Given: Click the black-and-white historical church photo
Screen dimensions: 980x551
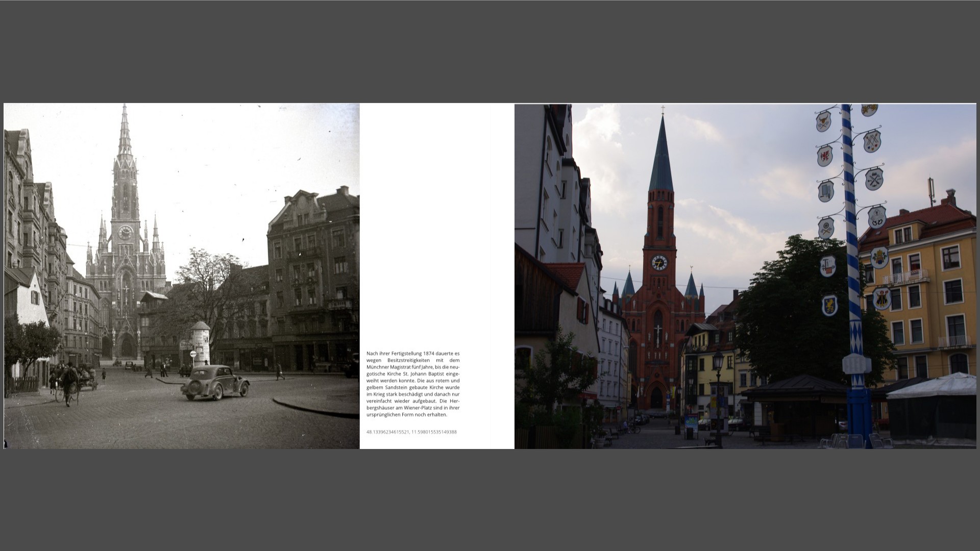Looking at the screenshot, I should pos(182,276).
